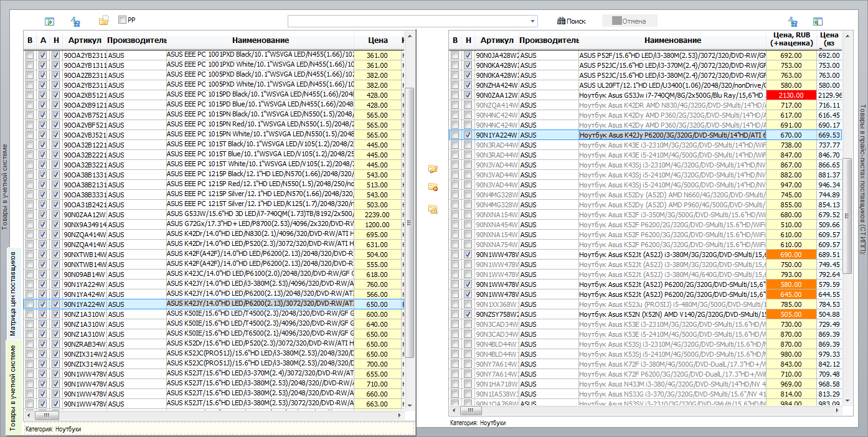Toggle Н checkbox for ASUS EEE PC 1015PN Red row
868x437 pixels.
(x=56, y=125)
